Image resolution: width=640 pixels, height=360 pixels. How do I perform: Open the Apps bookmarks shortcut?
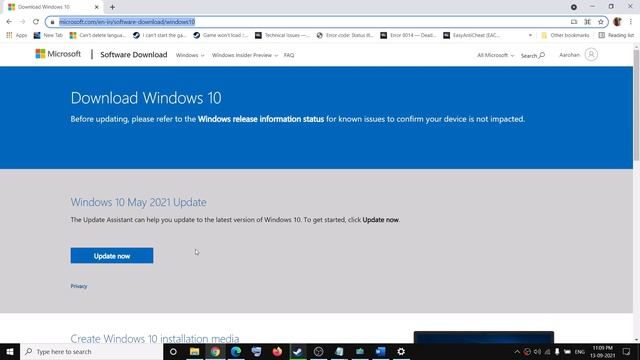tap(17, 36)
